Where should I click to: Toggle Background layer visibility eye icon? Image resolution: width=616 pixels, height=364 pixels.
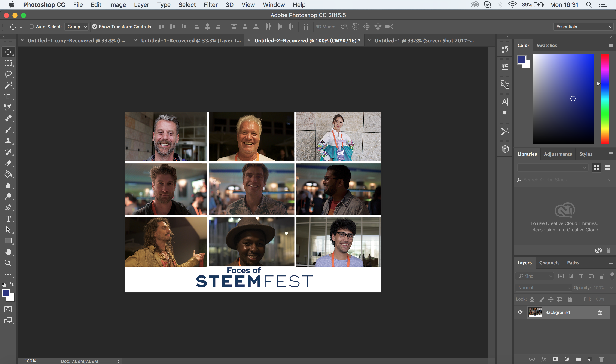(520, 312)
